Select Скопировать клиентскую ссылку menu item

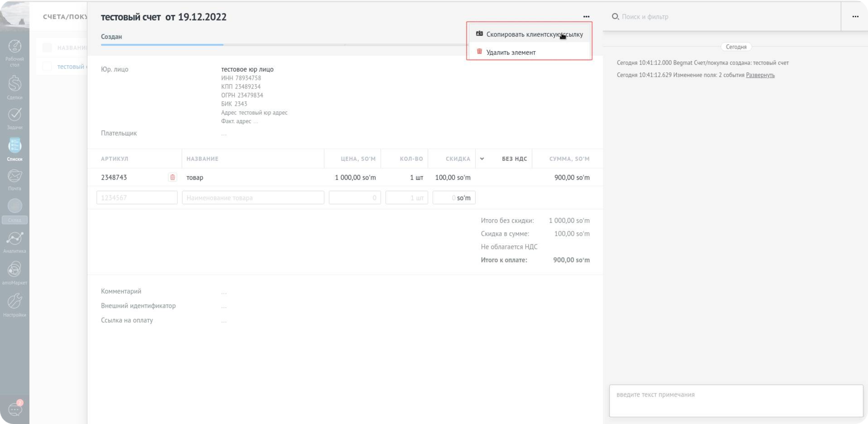click(x=534, y=35)
